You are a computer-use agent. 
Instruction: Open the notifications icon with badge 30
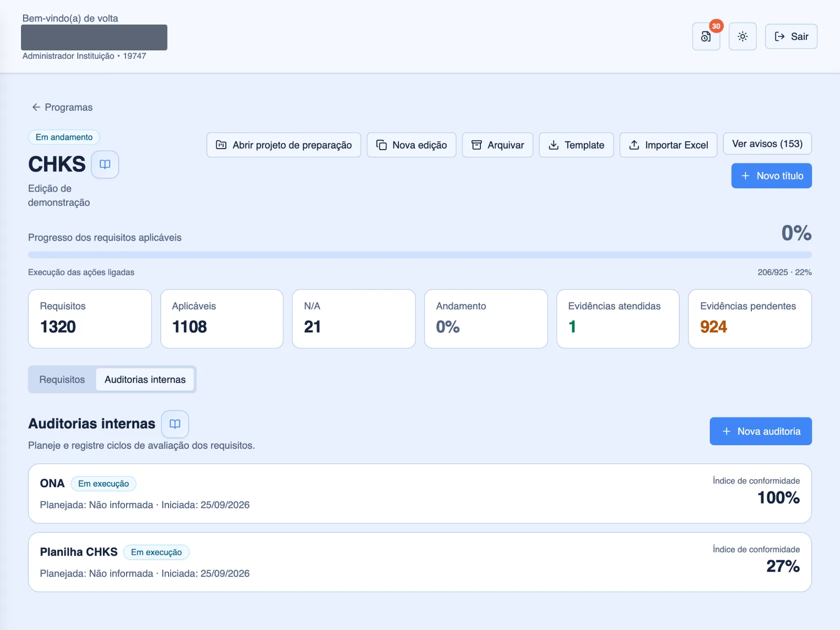[x=706, y=37]
